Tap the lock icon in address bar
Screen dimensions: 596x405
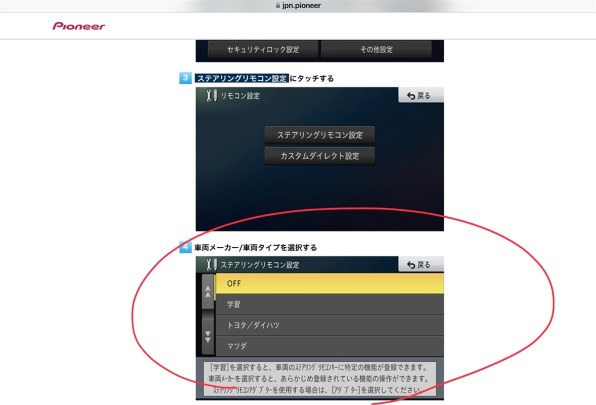click(x=278, y=6)
